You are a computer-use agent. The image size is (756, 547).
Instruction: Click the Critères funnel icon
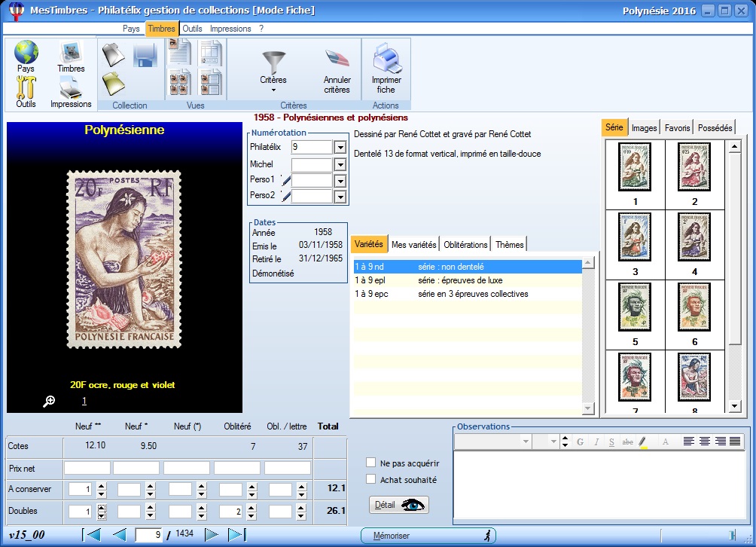(273, 63)
